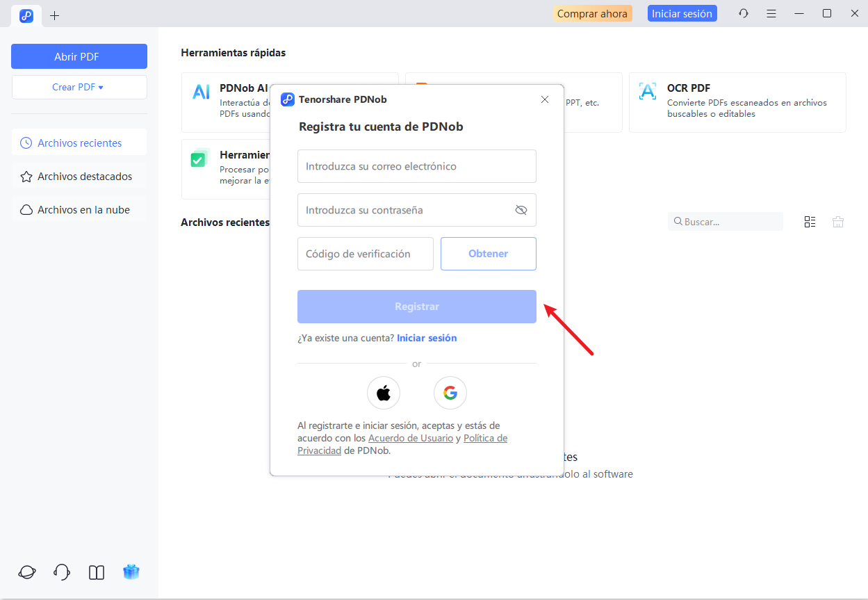Click the Código de verificación input field
Screen dimensions: 868x600
click(365, 253)
